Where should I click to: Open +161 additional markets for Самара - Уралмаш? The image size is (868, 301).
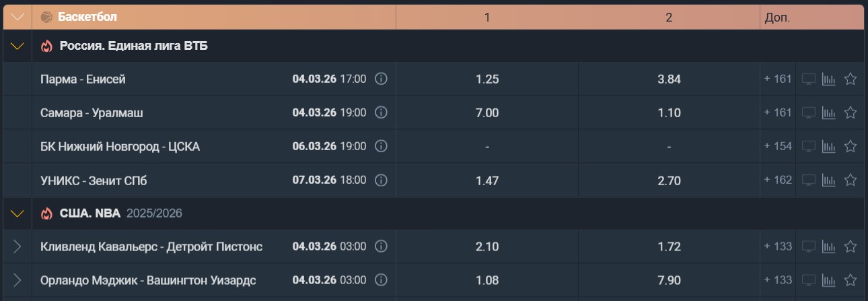[778, 112]
